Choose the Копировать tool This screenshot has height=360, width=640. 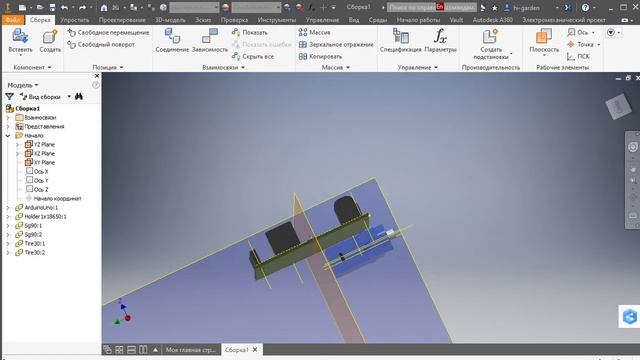320,56
